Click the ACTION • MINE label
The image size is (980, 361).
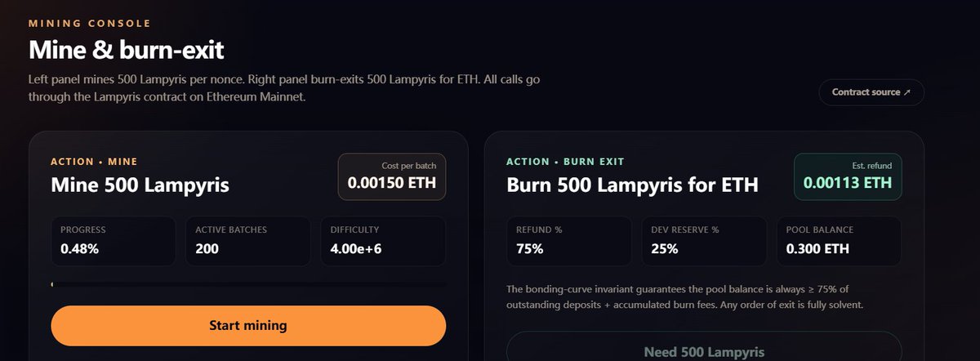point(94,162)
